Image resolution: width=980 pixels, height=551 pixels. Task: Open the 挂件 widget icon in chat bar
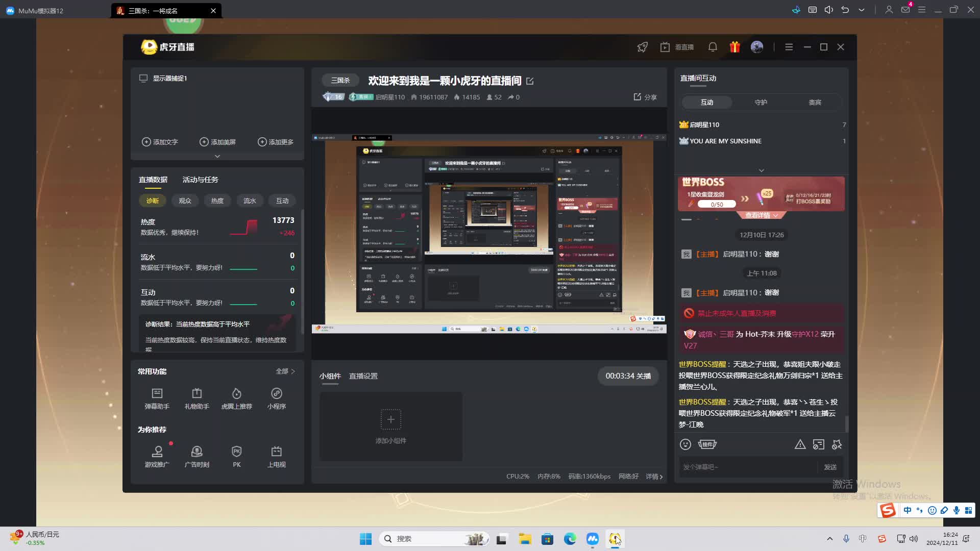pos(707,444)
